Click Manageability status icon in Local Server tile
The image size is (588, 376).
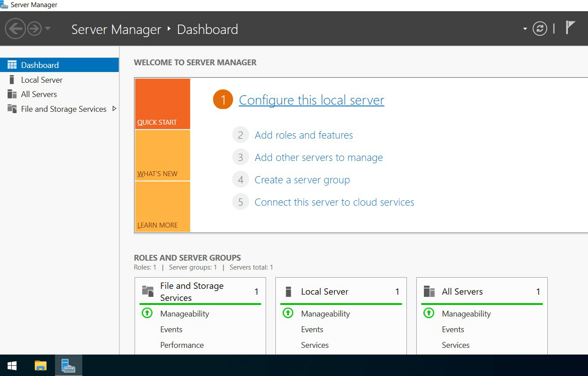tap(288, 313)
